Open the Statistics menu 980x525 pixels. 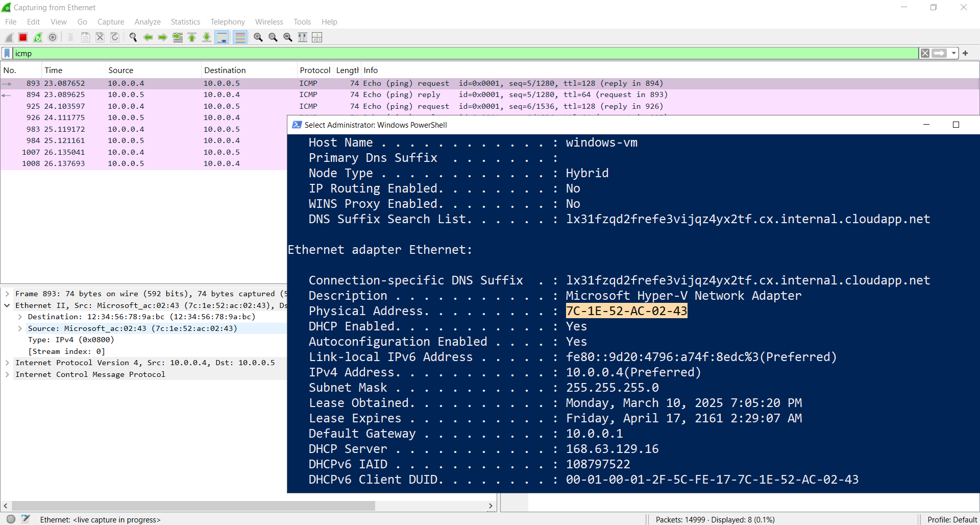click(185, 22)
